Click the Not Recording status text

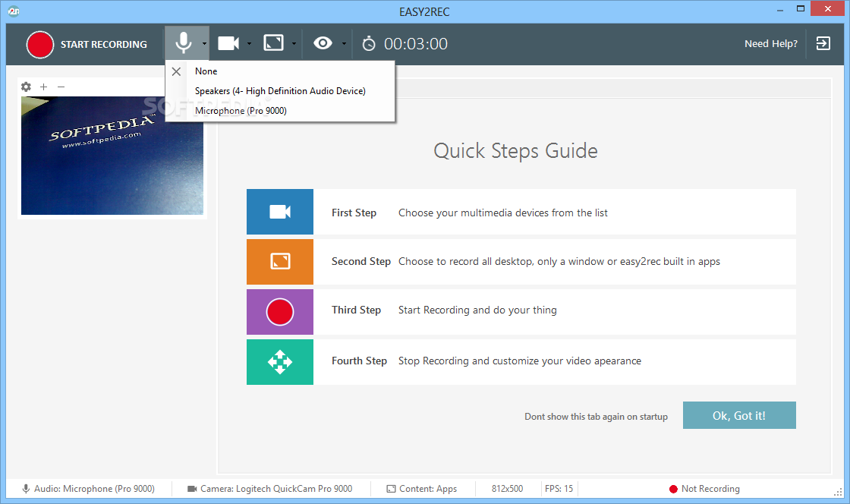710,489
